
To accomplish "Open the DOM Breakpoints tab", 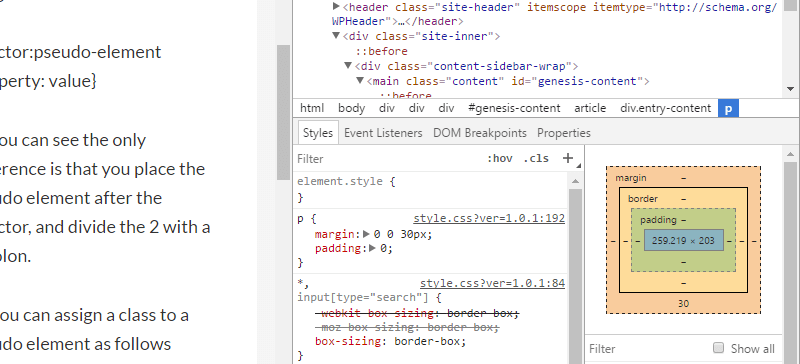I will tap(480, 133).
